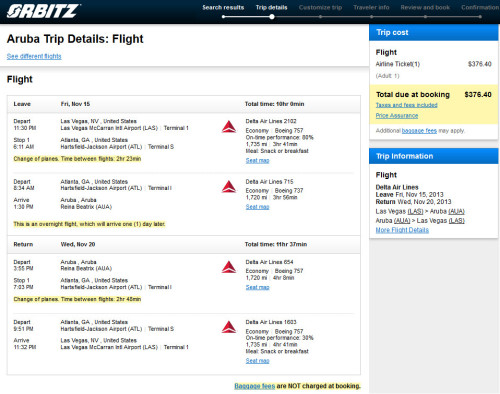Screen dimensions: 500x394
Task: Click Delta logo for flight 715
Action: (x=229, y=187)
